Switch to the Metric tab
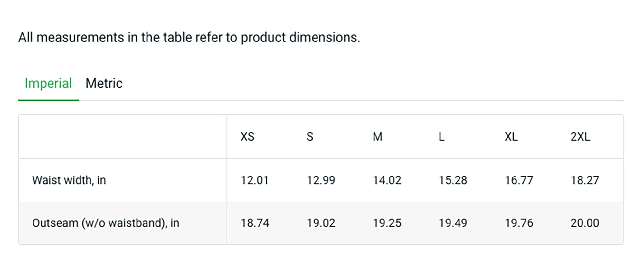The height and width of the screenshot is (273, 644). [104, 84]
